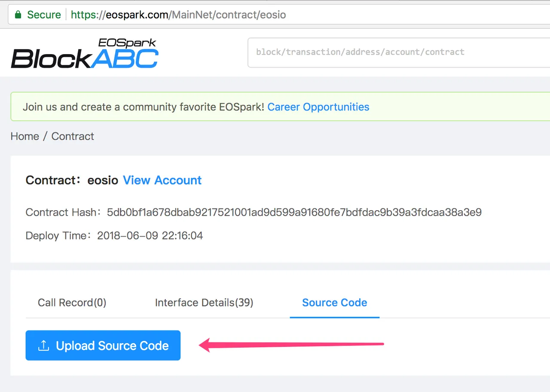Click the Contract breadcrumb item

pos(73,136)
